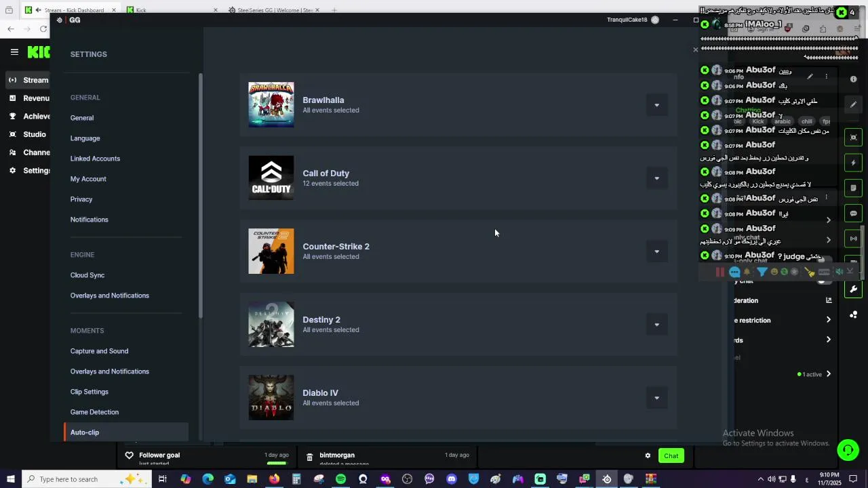This screenshot has height=488, width=868.
Task: Open Stream section in Kick dashboard
Action: 28,80
